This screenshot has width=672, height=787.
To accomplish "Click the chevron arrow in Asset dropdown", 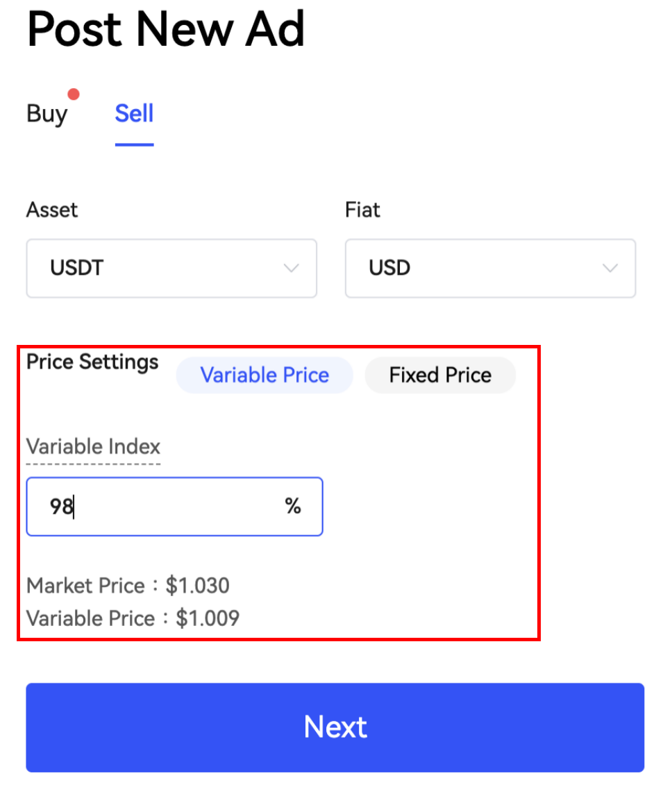I will tap(292, 268).
